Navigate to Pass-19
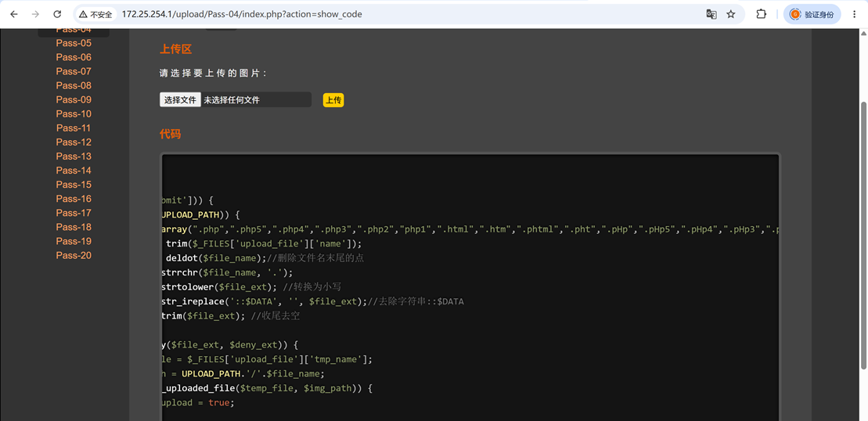 [74, 241]
